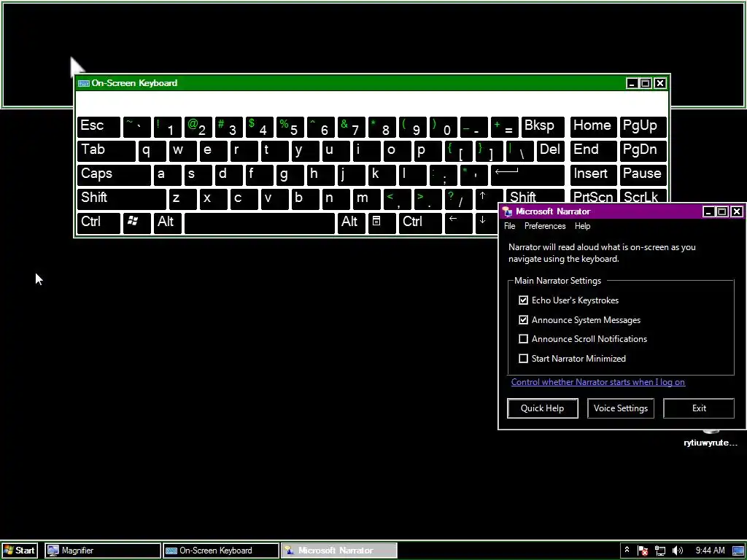Click the Tab key on keyboard
The image size is (747, 560).
point(107,151)
